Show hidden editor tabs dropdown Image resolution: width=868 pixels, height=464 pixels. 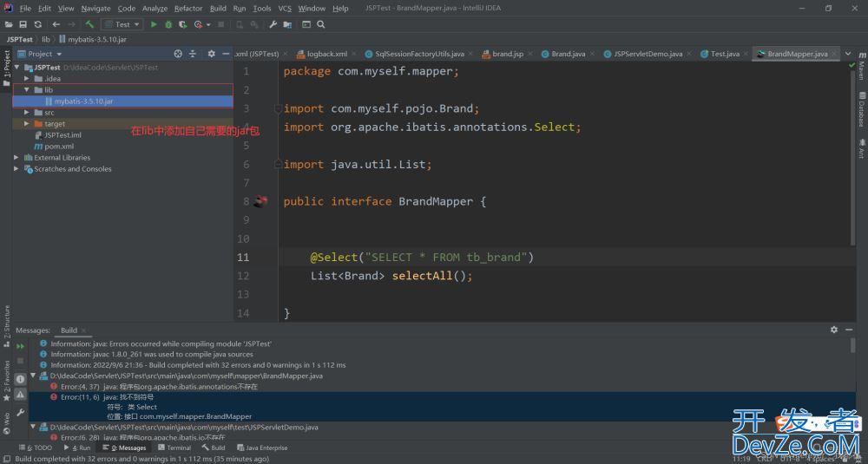[x=848, y=54]
